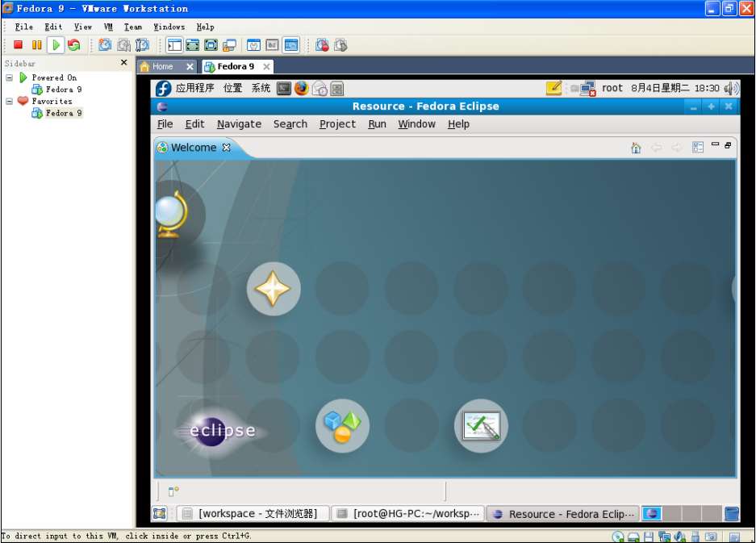The height and width of the screenshot is (543, 756).
Task: Click the show desktop button in bottom panel
Action: 160,514
